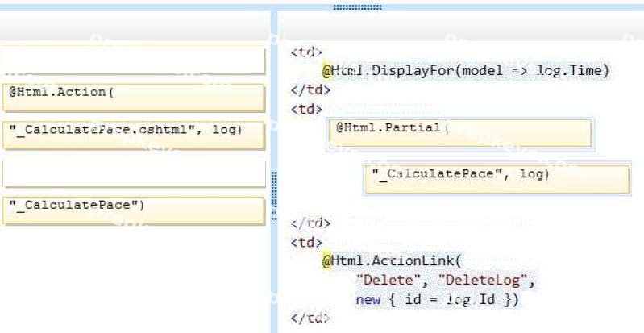644x333 pixels.
Task: Click the first opening <td> tag
Action: (306, 52)
